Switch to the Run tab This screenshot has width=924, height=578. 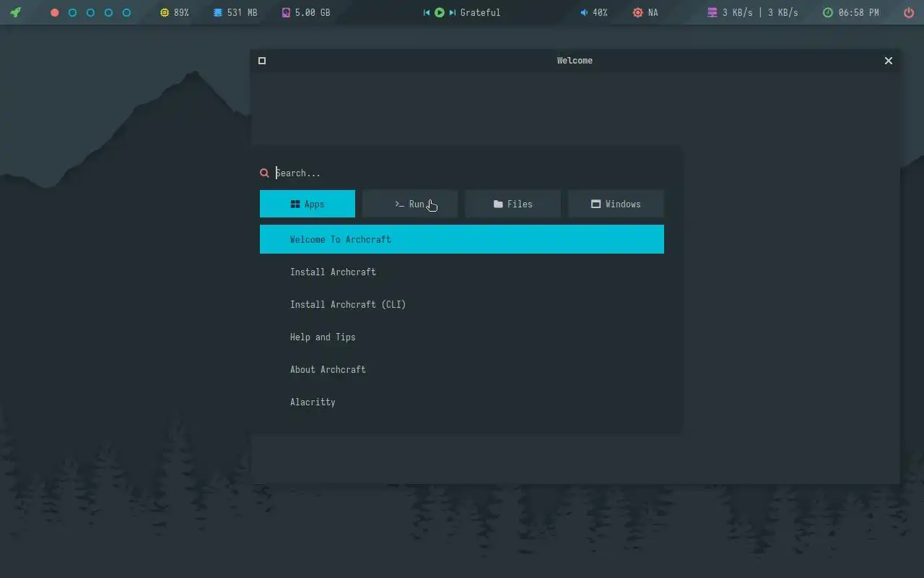[410, 204]
